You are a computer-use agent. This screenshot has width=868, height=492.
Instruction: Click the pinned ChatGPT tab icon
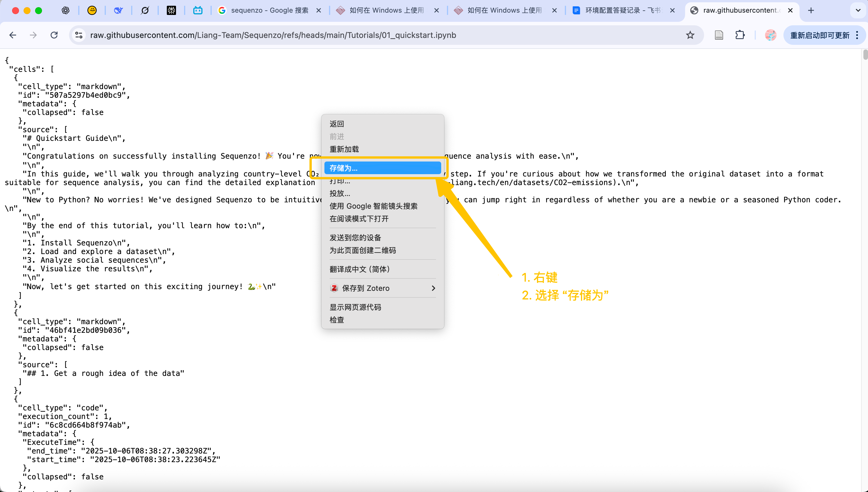click(x=66, y=10)
